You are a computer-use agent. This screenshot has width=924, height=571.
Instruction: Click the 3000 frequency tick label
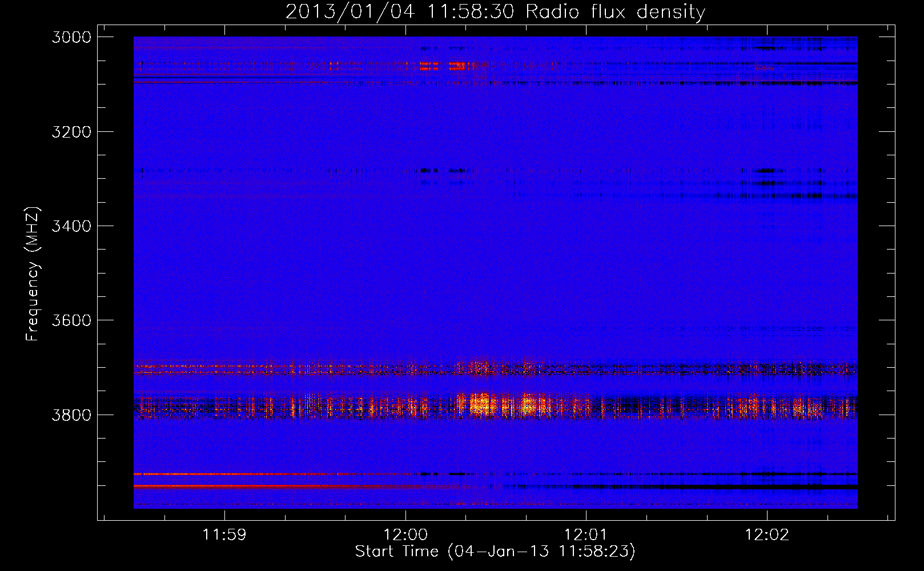point(71,37)
